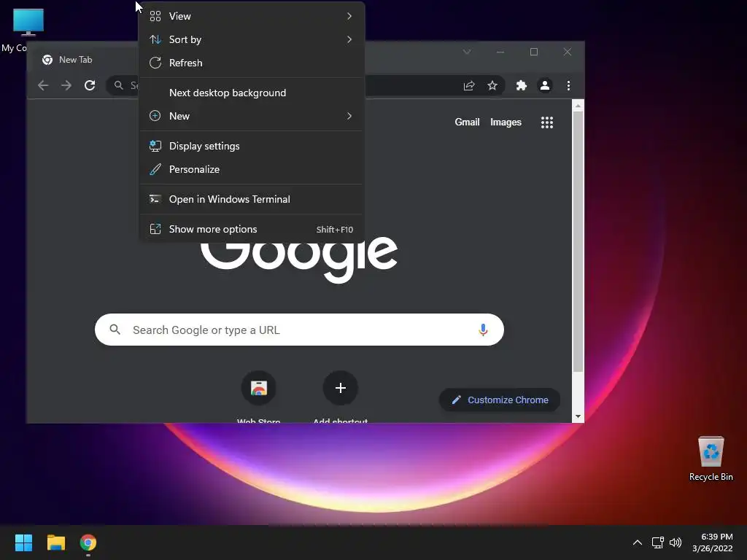Open the Sort by submenu
The image size is (747, 560).
[252, 39]
